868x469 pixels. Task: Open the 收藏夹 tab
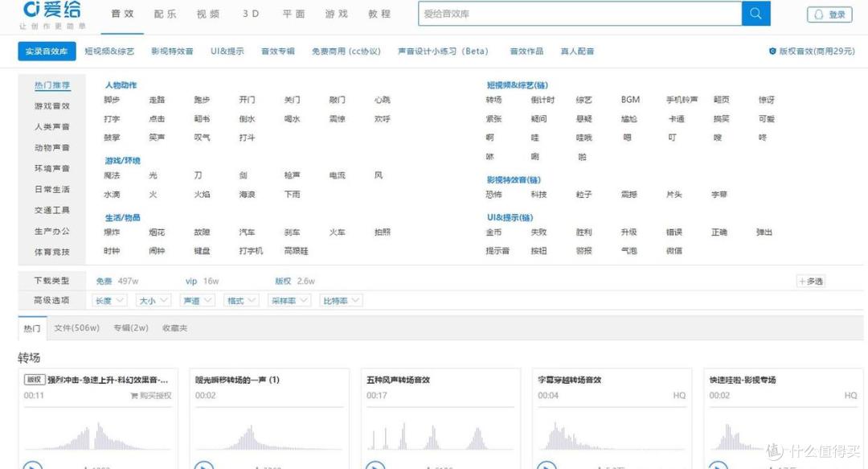pos(175,328)
